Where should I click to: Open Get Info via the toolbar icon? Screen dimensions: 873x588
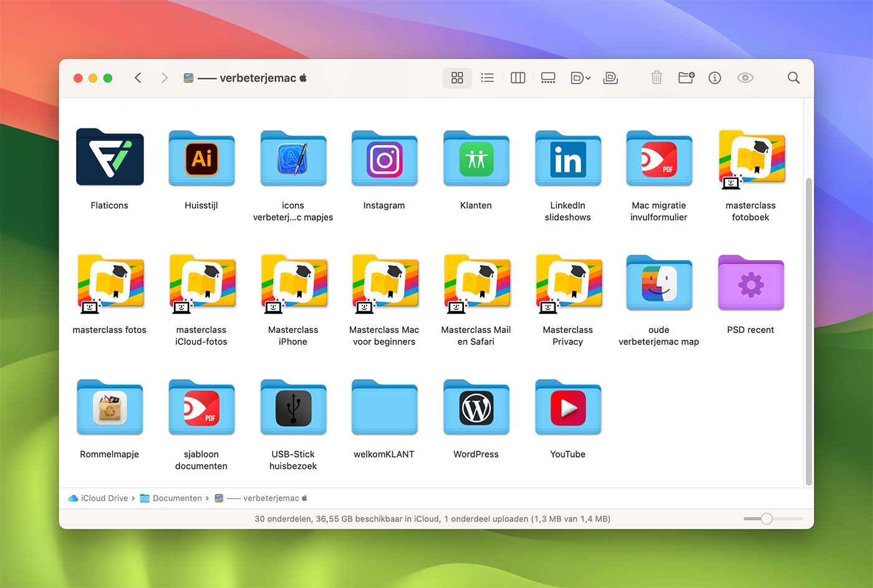point(715,77)
